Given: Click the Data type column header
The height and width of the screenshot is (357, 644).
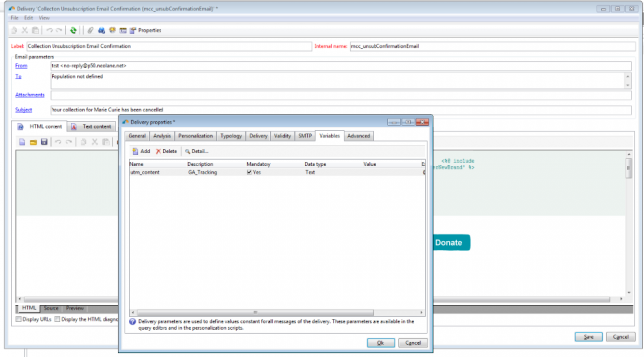Looking at the screenshot, I should [315, 164].
